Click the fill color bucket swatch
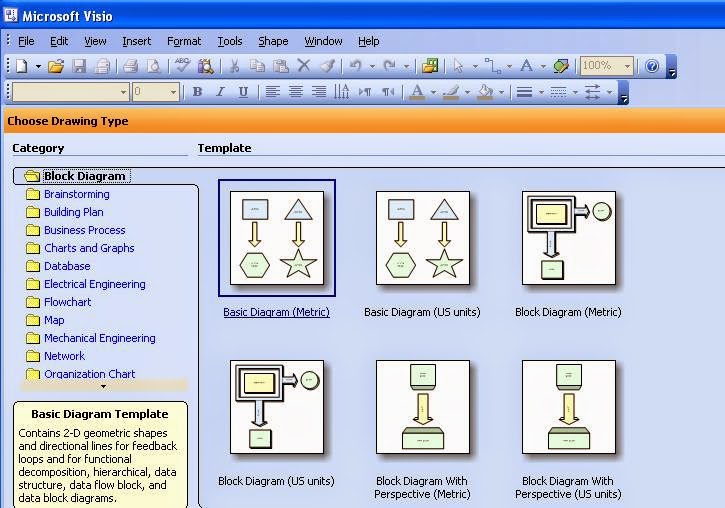 pos(485,92)
